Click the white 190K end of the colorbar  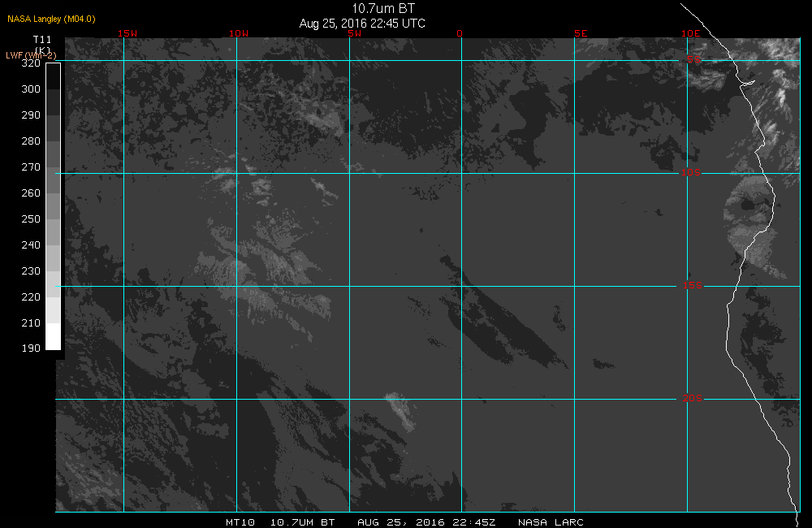tap(54, 336)
